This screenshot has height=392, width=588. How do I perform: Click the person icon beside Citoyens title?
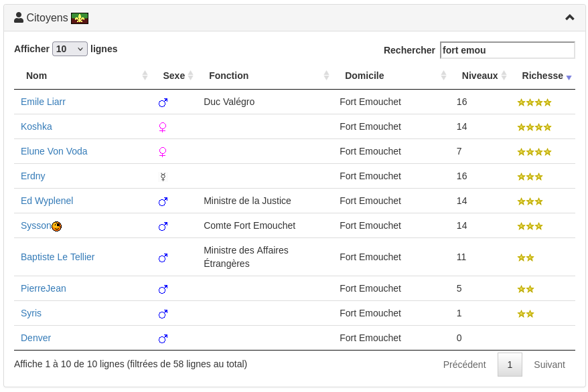19,17
